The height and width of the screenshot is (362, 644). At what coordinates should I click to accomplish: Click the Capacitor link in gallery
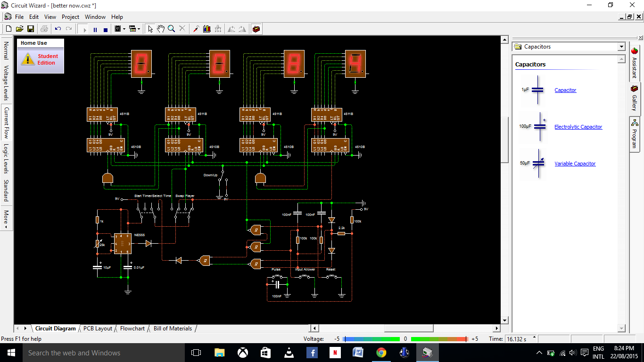565,90
